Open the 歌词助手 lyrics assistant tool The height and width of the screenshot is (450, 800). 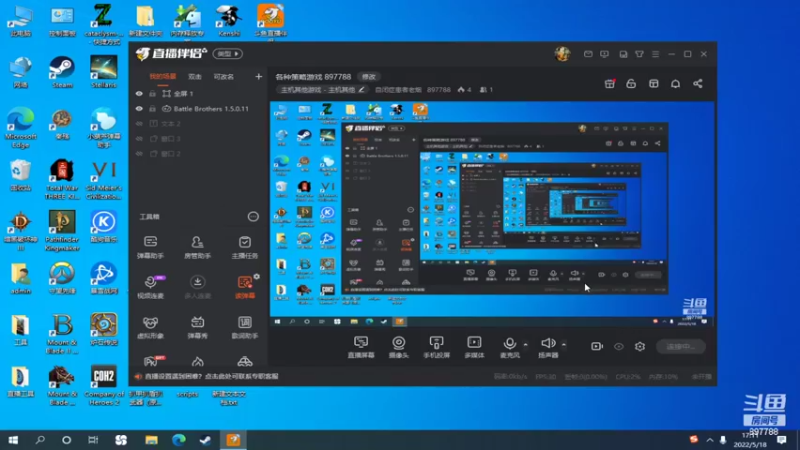click(x=245, y=327)
